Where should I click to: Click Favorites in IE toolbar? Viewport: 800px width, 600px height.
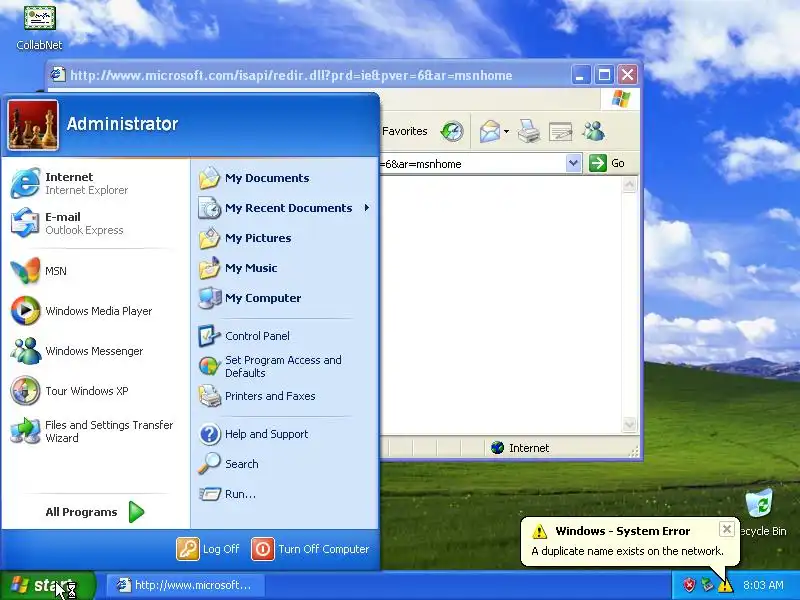pos(405,131)
